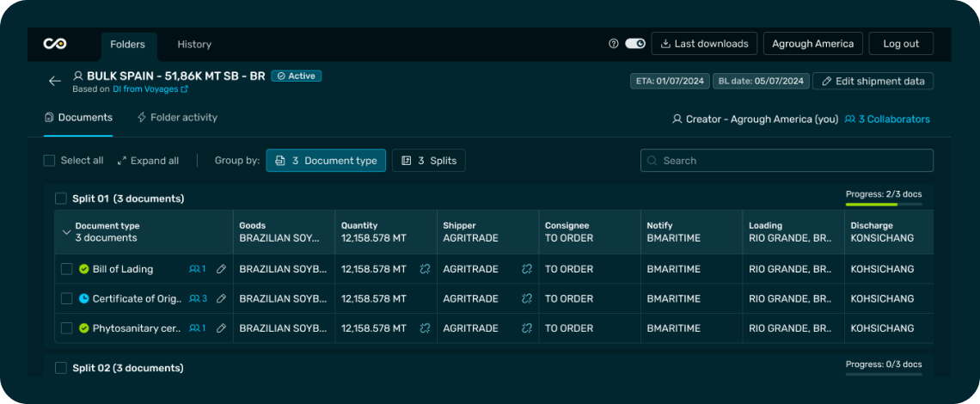
Task: Click green check status icon on Phytosanitary certificate
Action: click(83, 327)
